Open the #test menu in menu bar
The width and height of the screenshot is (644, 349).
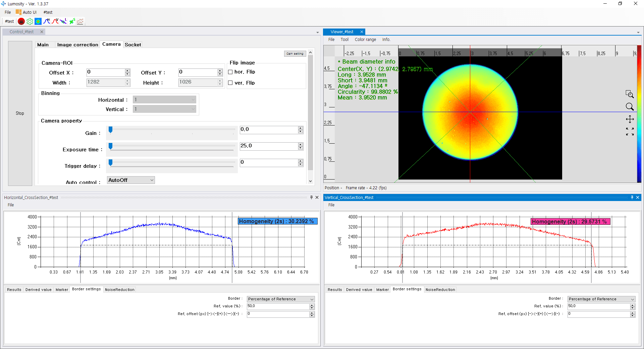coord(48,12)
